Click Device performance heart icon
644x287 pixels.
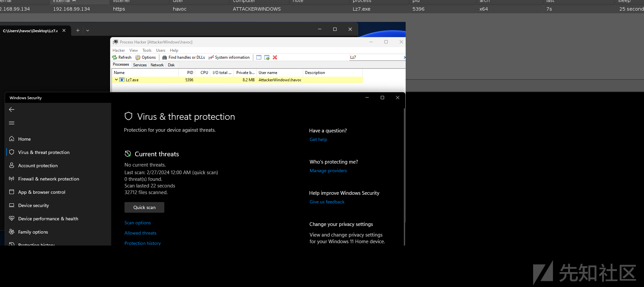pyautogui.click(x=12, y=218)
